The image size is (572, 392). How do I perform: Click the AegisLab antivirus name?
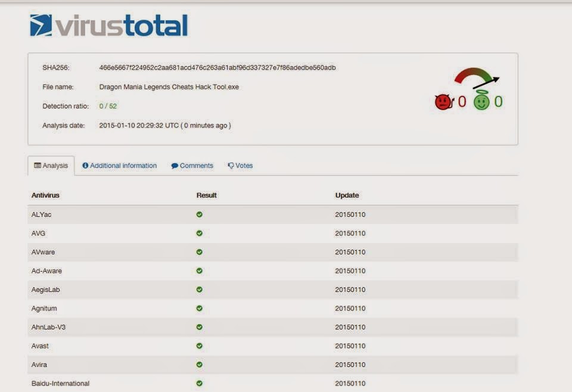pyautogui.click(x=46, y=290)
